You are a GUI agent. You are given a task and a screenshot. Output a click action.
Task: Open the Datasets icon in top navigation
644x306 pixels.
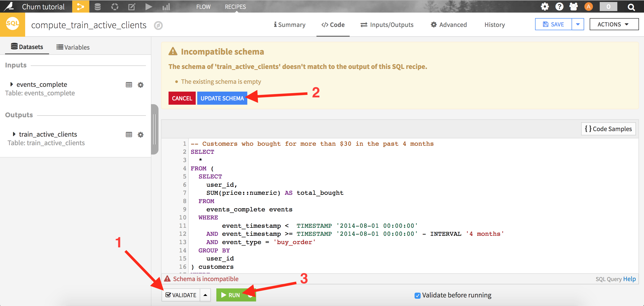[x=97, y=7]
